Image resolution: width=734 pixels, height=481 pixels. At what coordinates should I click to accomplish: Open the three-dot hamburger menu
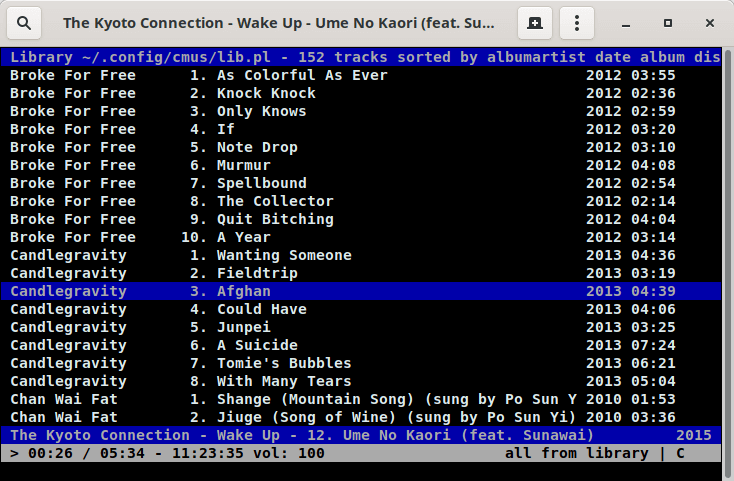[x=577, y=23]
